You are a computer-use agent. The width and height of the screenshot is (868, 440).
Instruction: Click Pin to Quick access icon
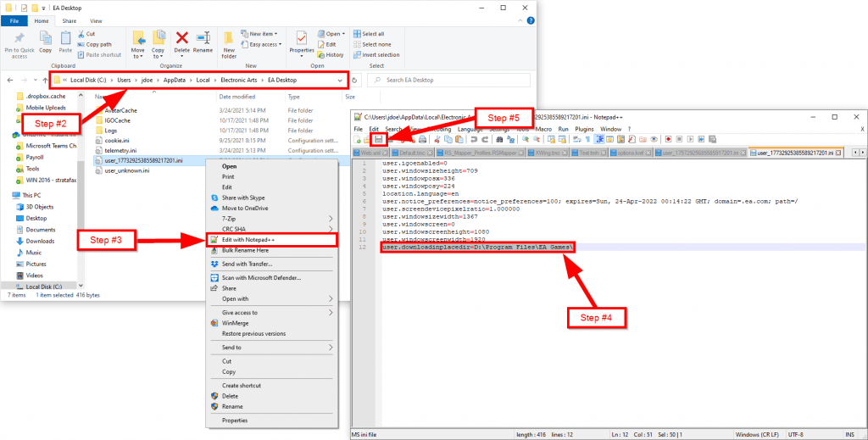coord(19,39)
